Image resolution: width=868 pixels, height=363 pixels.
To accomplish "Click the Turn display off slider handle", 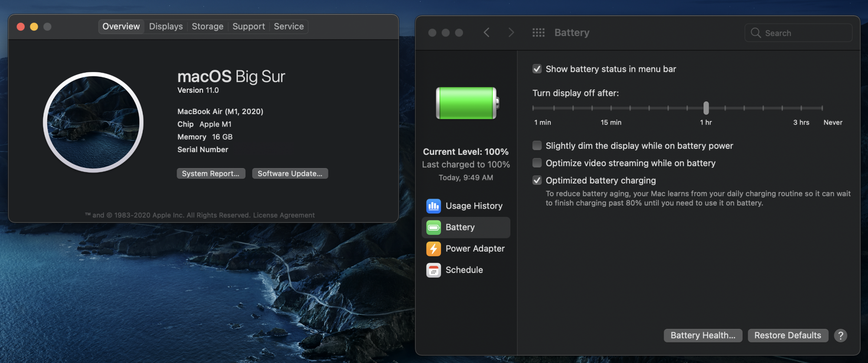I will tap(706, 108).
